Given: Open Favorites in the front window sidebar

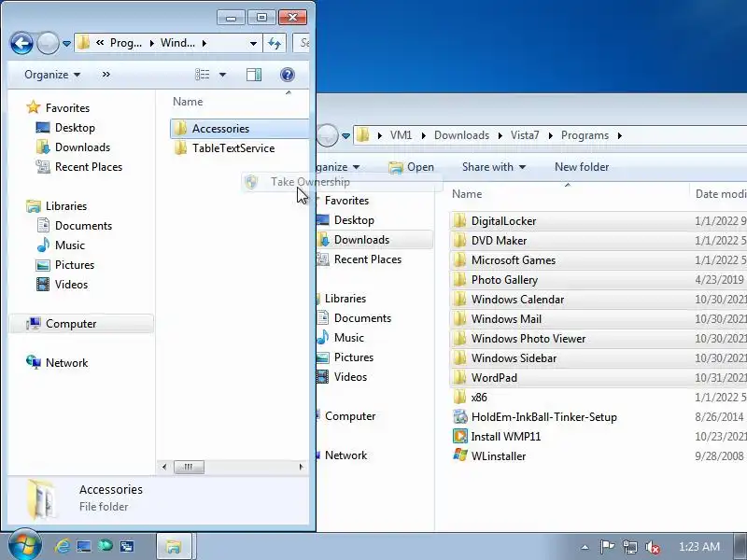Looking at the screenshot, I should click(x=67, y=108).
